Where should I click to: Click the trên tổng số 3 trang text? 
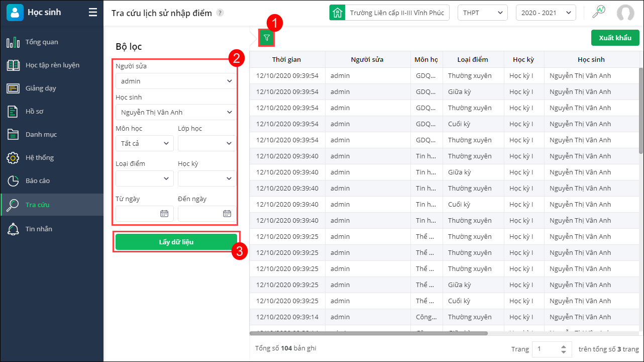tap(608, 349)
